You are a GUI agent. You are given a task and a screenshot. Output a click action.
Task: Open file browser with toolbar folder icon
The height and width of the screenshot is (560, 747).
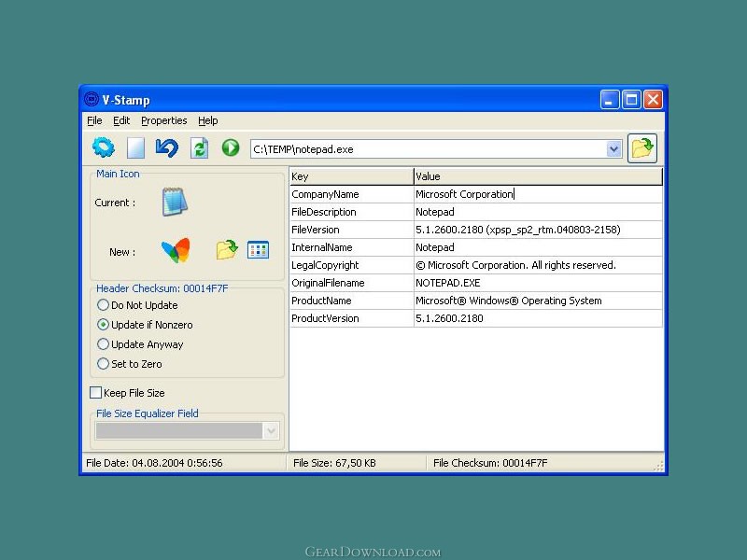point(642,148)
